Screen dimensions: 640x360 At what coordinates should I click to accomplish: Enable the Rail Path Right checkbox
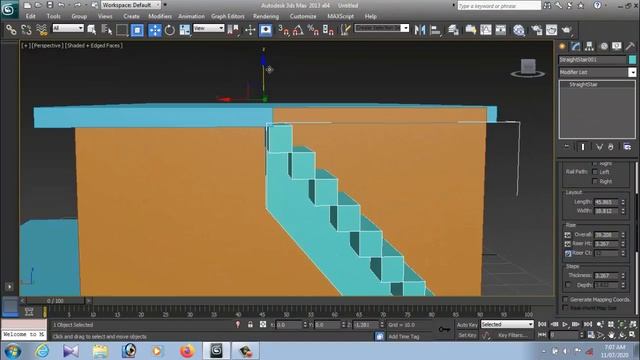click(595, 181)
